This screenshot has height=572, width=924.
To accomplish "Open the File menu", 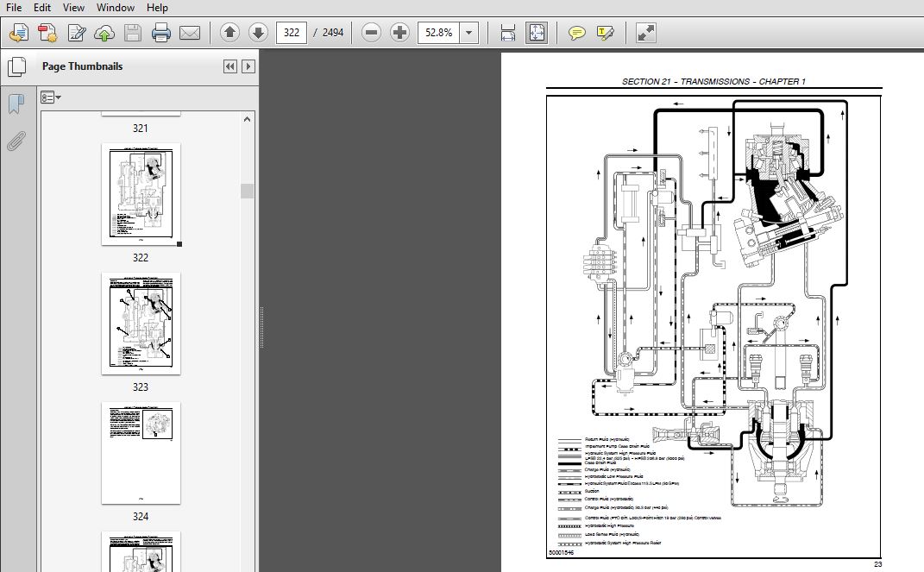I will coord(14,8).
